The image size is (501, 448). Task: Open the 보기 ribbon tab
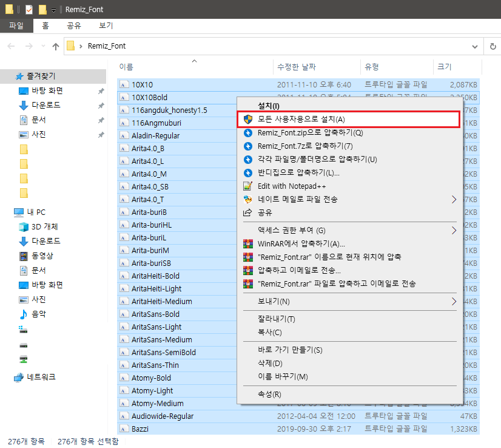pos(106,25)
